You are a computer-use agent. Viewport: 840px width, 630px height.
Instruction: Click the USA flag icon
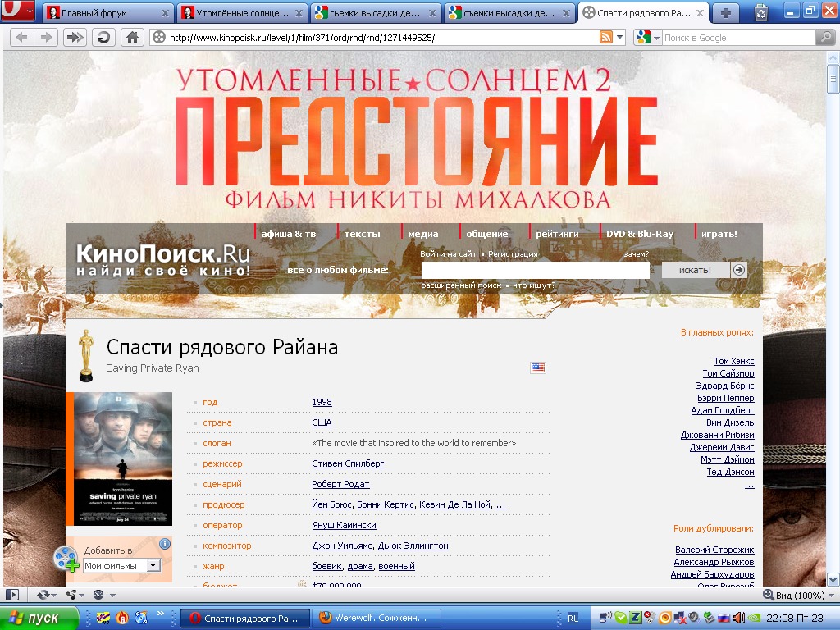(538, 367)
